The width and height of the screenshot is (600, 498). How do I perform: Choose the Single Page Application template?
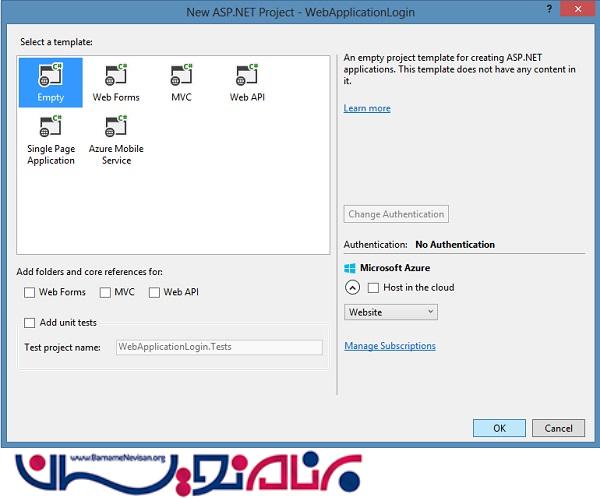(51, 140)
